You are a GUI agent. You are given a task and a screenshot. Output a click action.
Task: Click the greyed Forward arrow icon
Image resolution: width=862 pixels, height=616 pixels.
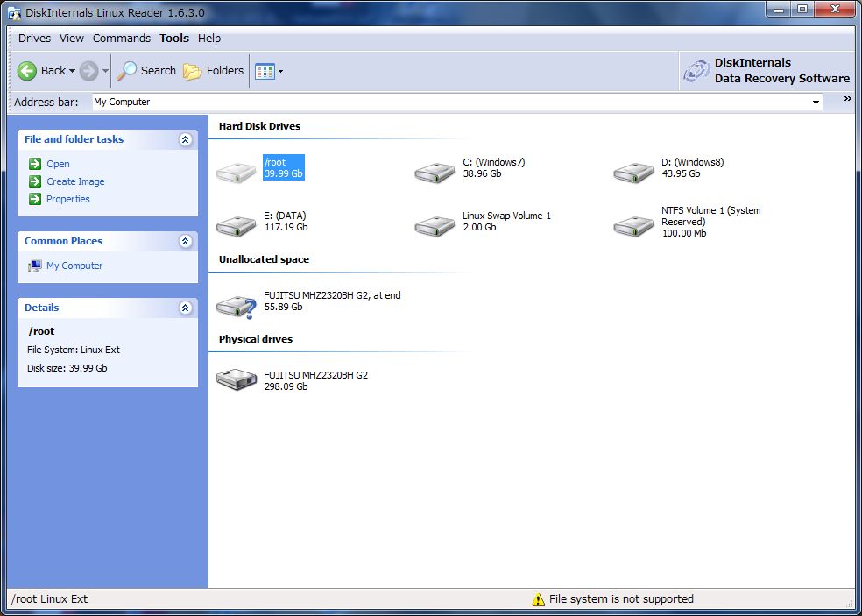[x=88, y=71]
